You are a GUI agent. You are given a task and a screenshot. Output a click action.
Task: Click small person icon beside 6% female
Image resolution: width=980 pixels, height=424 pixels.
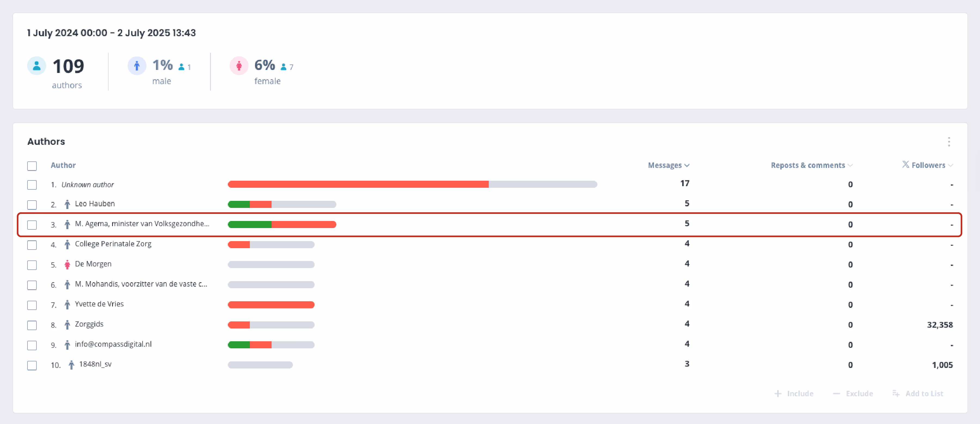pyautogui.click(x=283, y=67)
